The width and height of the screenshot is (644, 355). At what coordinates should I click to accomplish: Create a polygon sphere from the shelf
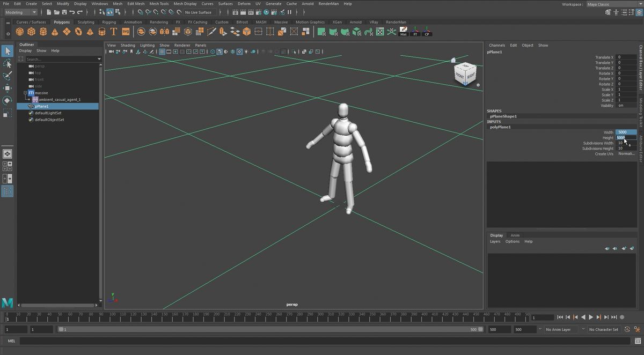pos(20,32)
